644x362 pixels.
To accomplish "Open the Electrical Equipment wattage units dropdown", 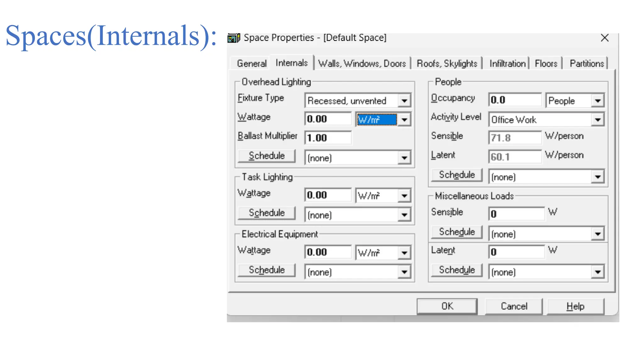I will tap(404, 253).
